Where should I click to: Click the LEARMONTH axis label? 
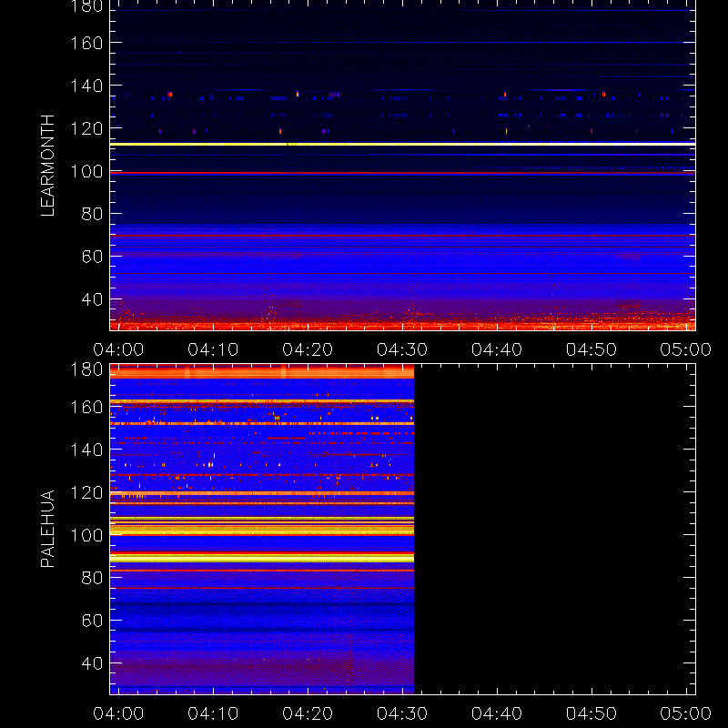(47, 166)
